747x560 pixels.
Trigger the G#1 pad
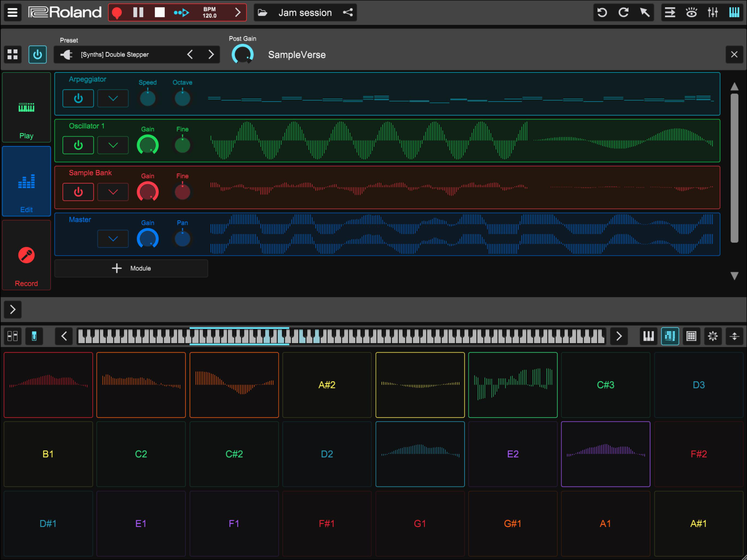513,524
